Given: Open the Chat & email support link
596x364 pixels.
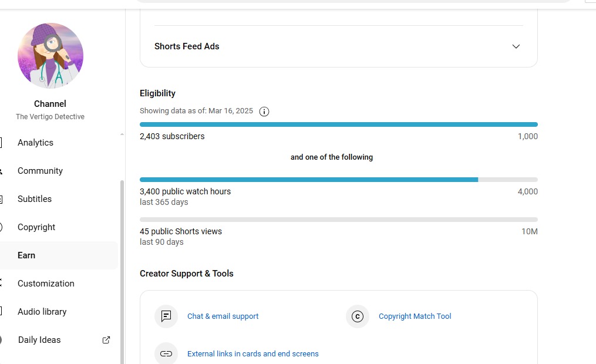Looking at the screenshot, I should click(223, 316).
